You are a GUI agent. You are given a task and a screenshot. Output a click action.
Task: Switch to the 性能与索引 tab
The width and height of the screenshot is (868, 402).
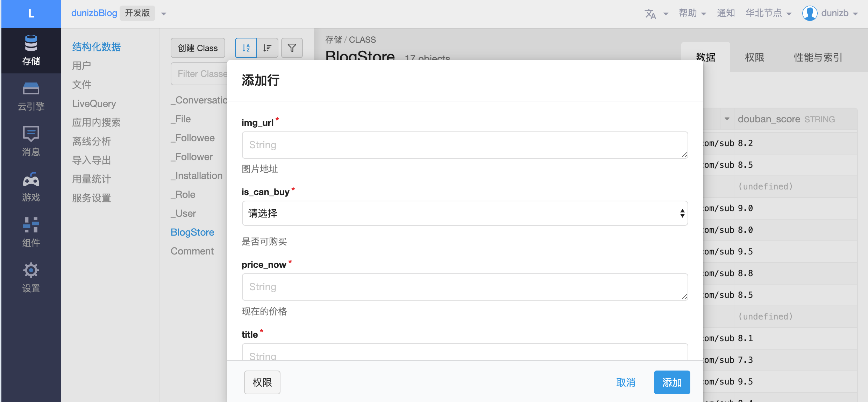pos(818,57)
